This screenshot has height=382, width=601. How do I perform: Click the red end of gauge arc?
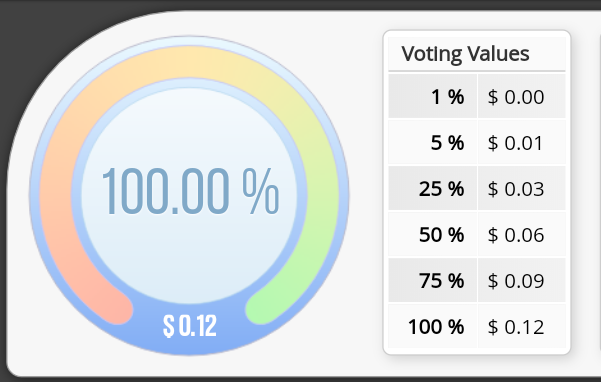point(116,308)
